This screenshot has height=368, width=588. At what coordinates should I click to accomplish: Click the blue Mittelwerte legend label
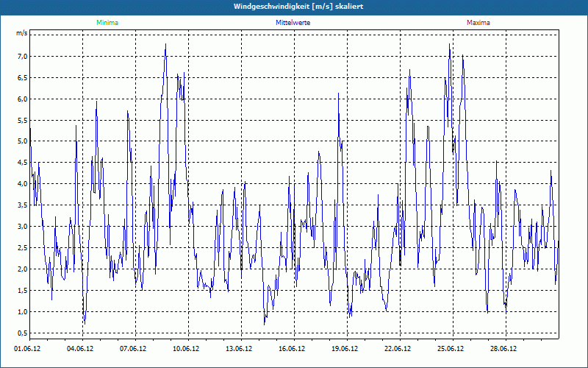[293, 23]
